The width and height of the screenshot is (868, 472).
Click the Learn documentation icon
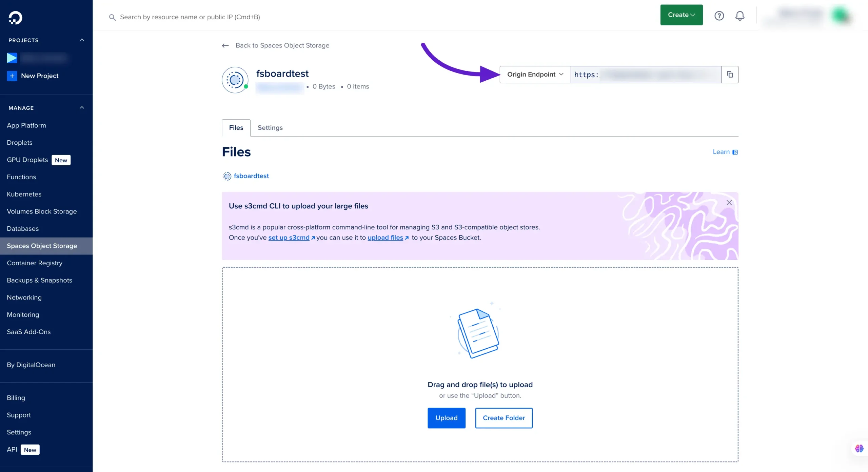[x=735, y=152]
